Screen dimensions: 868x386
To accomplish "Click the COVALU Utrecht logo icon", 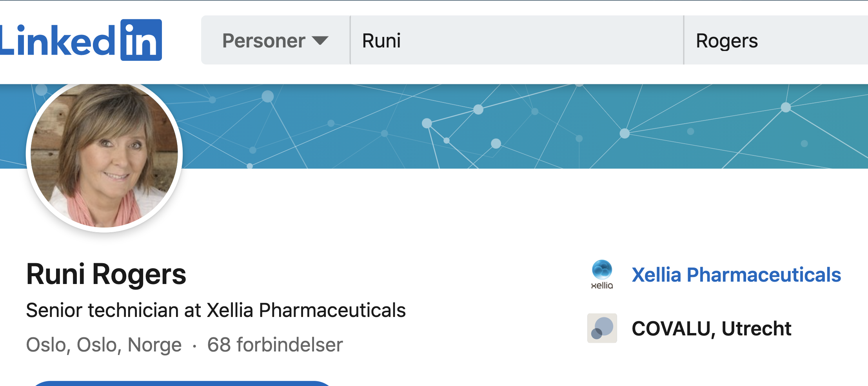I will [x=602, y=328].
